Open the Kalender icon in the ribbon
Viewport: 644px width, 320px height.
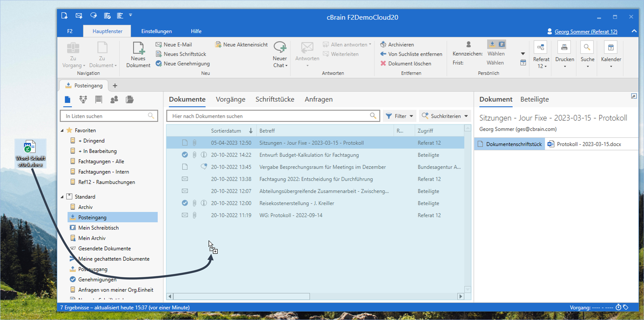[611, 47]
